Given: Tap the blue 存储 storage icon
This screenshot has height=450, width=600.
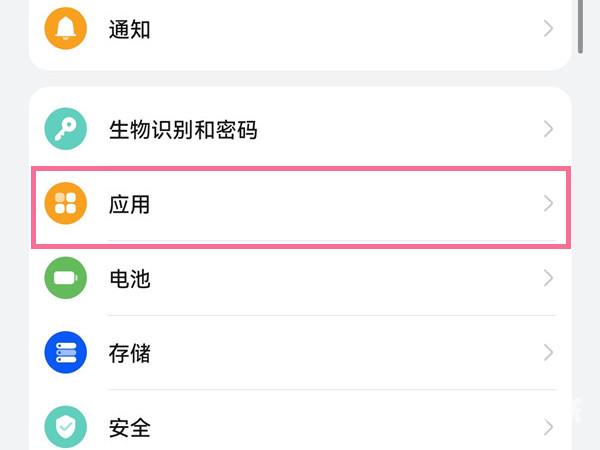Looking at the screenshot, I should click(x=66, y=353).
